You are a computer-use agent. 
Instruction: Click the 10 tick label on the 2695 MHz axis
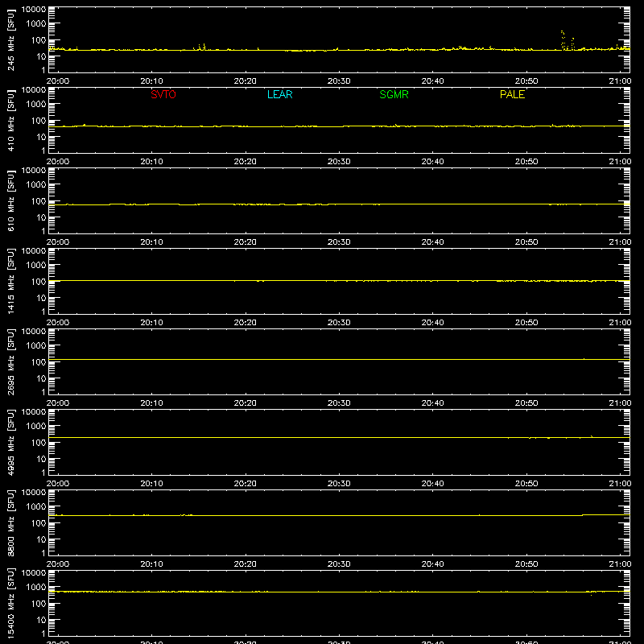pos(41,378)
